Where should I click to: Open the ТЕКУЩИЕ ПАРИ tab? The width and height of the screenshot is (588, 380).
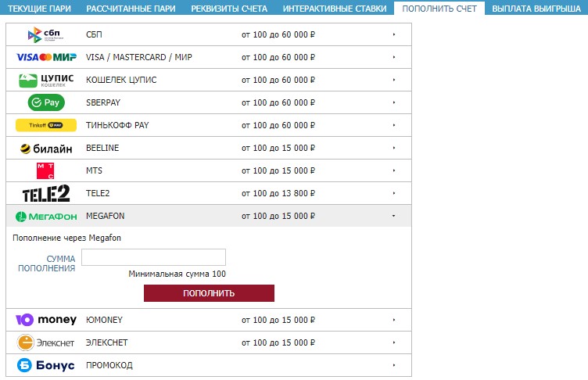click(39, 9)
